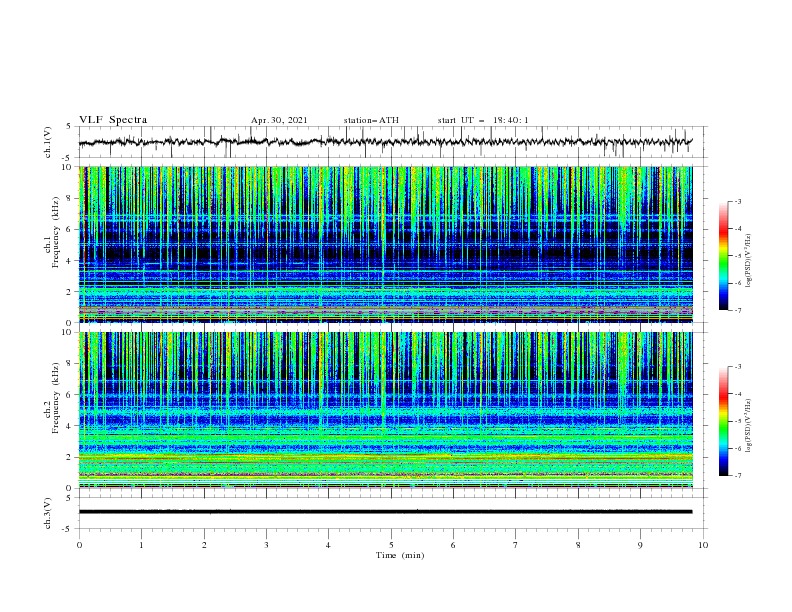792x612 pixels.
Task: Click the time axis tick label '10'
Action: point(703,545)
